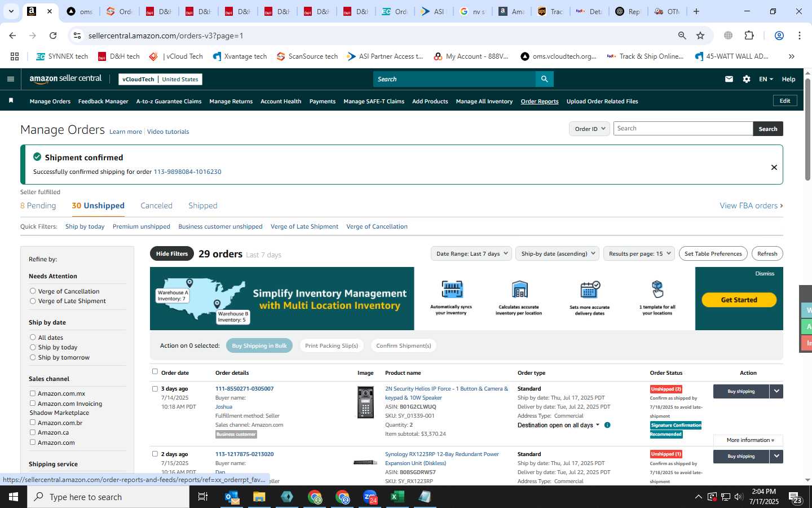Screen dimensions: 812x508
Task: Click the bookmark flag icon in nav bar
Action: click(11, 101)
